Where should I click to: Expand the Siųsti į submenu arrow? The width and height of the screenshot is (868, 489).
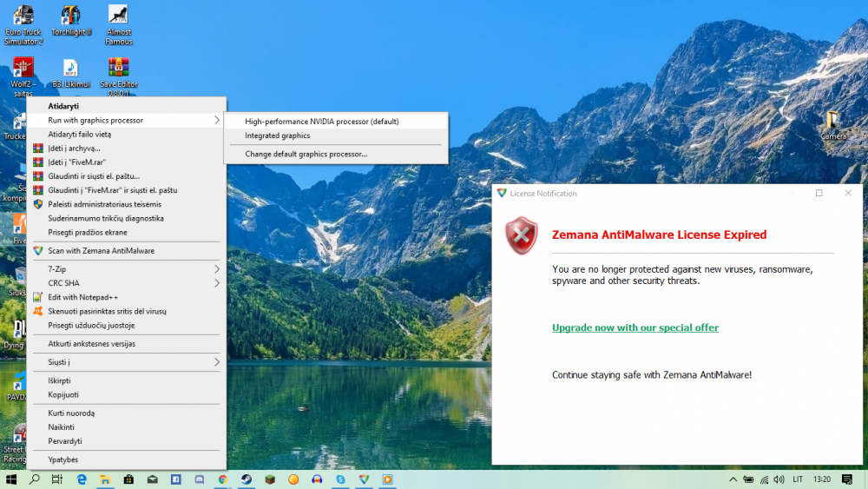[216, 362]
